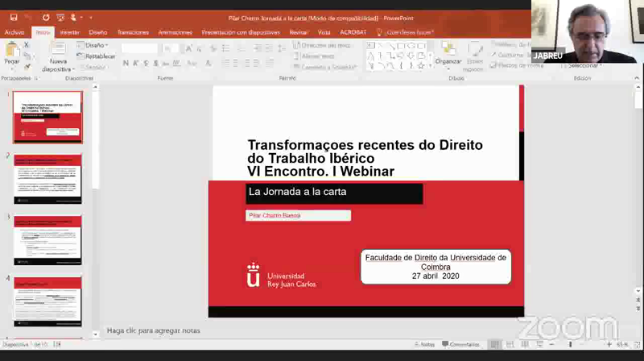Image resolution: width=644 pixels, height=361 pixels.
Task: Click the Cut scissors icon
Action: click(27, 45)
